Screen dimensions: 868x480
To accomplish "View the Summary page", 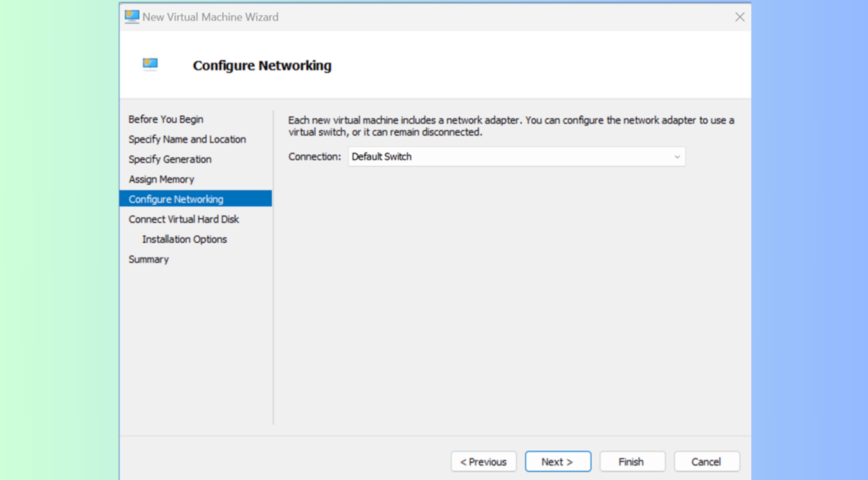I will 149,259.
